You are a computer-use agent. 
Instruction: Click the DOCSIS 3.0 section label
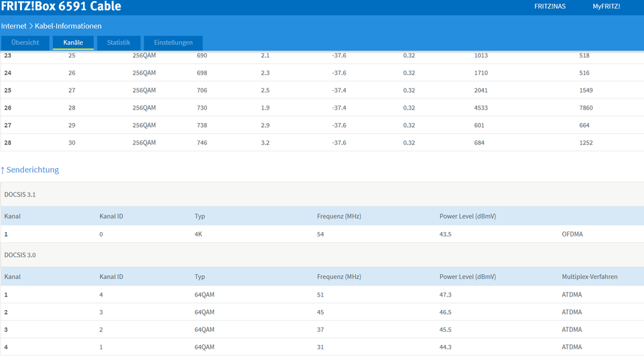20,255
